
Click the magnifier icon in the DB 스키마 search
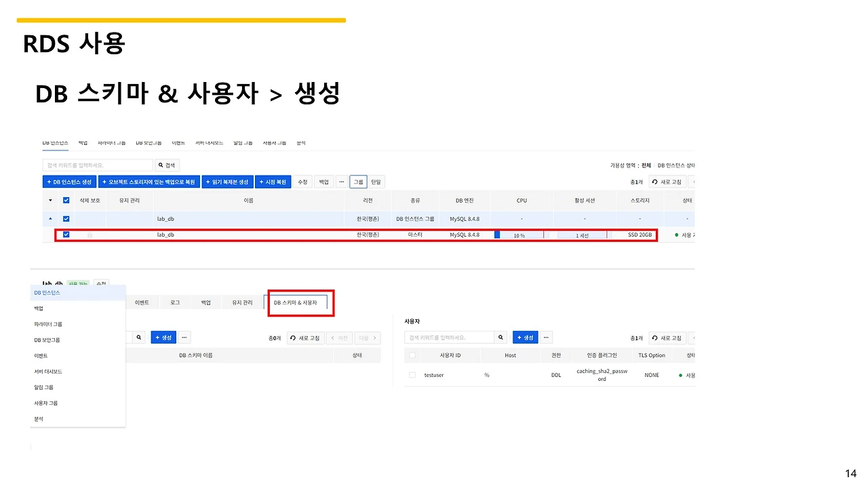139,337
